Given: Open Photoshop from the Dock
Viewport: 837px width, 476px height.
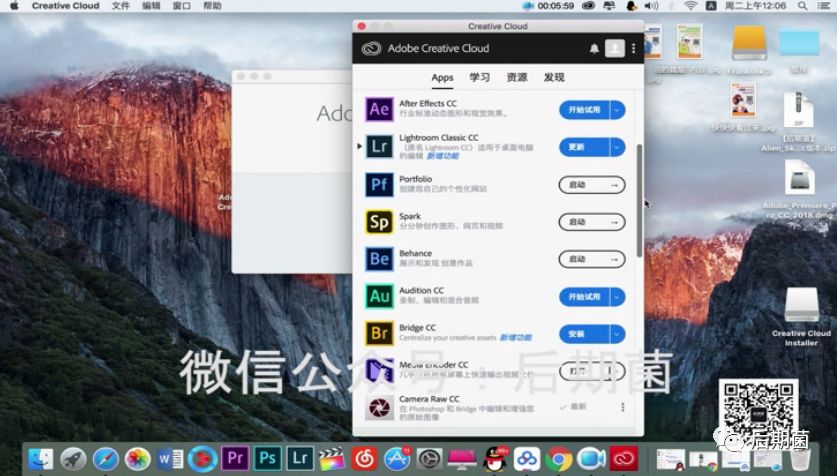Looking at the screenshot, I should pyautogui.click(x=267, y=458).
